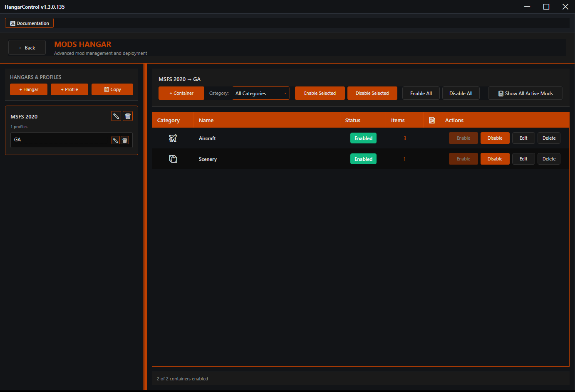
Task: Click the notes edit icon in the table header
Action: point(431,120)
